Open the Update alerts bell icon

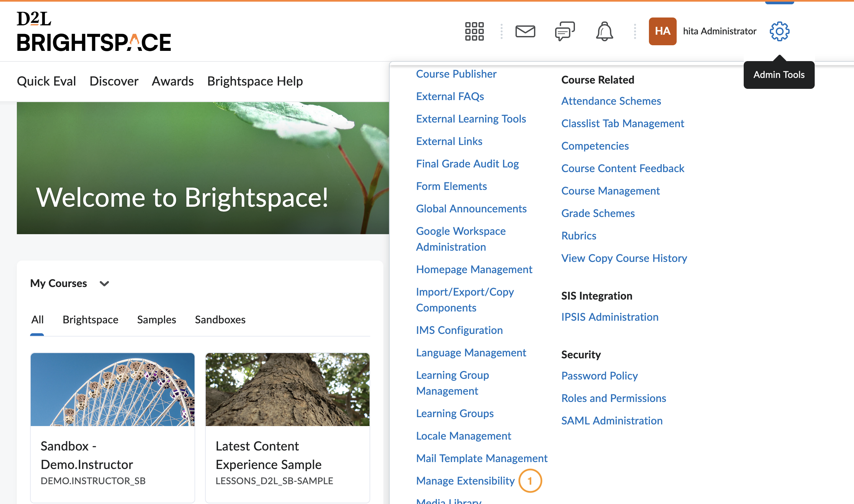[604, 31]
